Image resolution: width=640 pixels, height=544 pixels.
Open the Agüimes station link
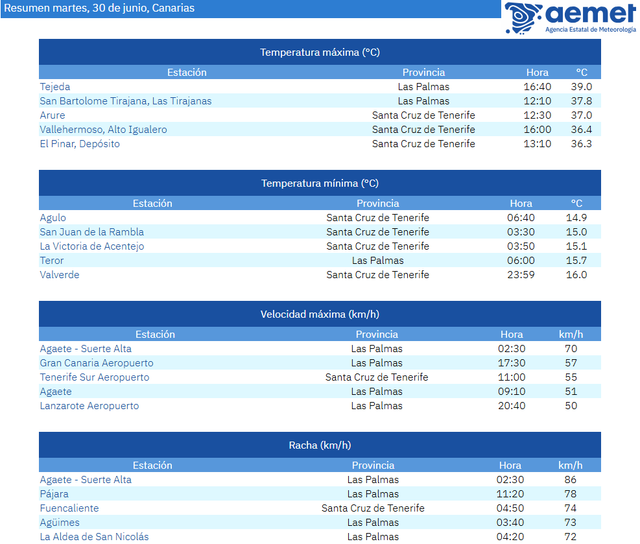tap(59, 522)
